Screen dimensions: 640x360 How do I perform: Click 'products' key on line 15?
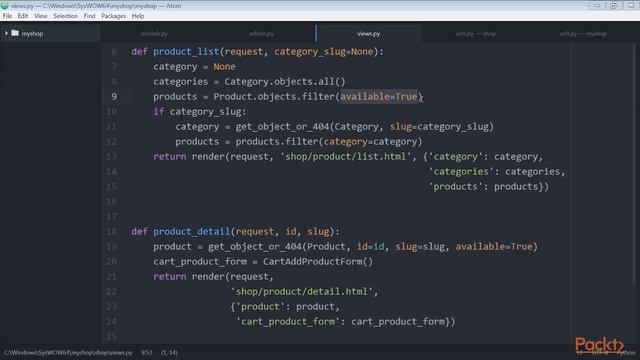(456, 187)
